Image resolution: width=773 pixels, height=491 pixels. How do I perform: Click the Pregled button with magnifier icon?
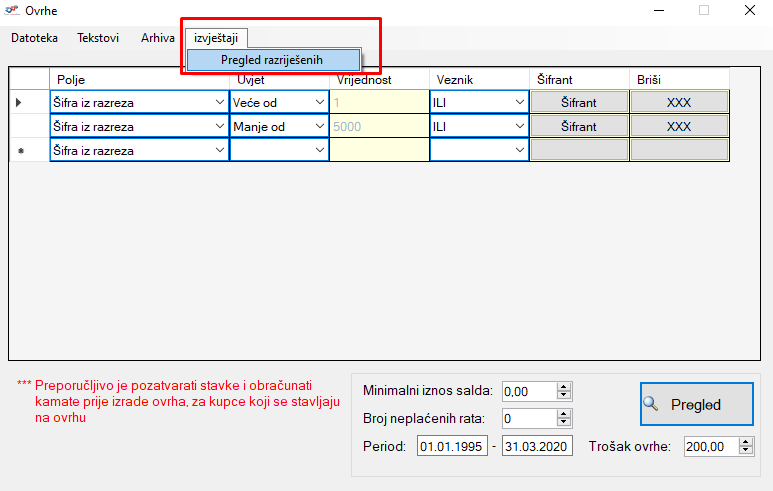pos(695,404)
